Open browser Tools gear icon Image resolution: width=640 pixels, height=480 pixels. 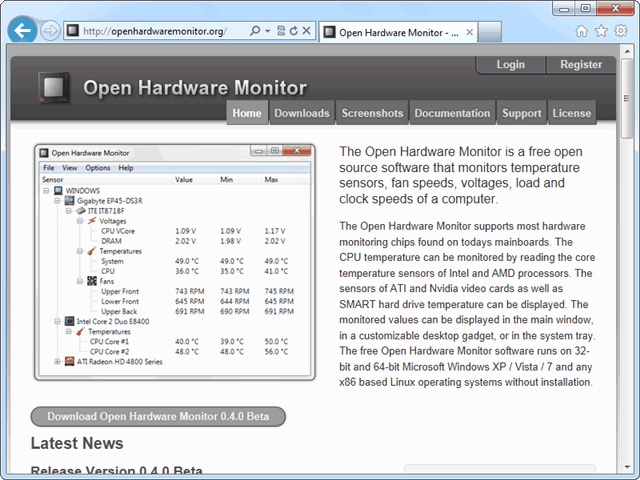(620, 30)
